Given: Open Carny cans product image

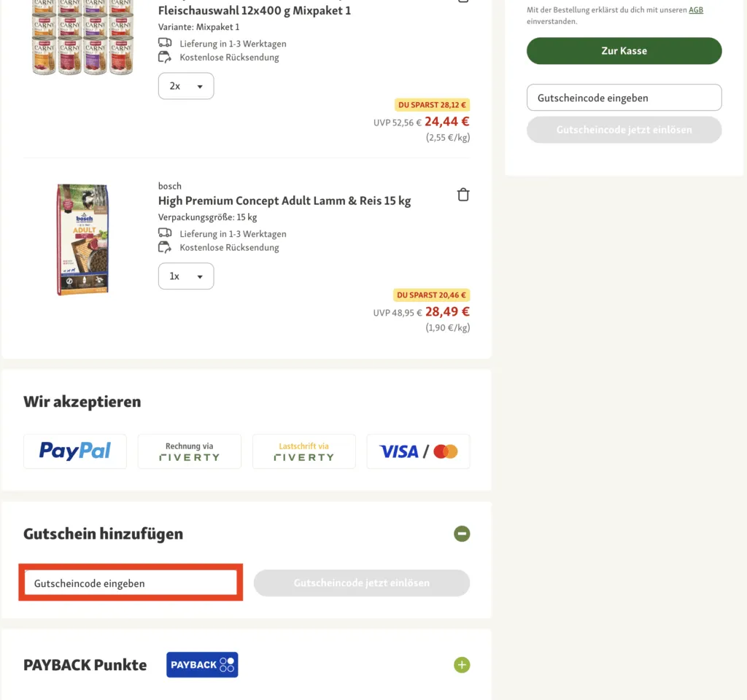Looking at the screenshot, I should tap(82, 36).
